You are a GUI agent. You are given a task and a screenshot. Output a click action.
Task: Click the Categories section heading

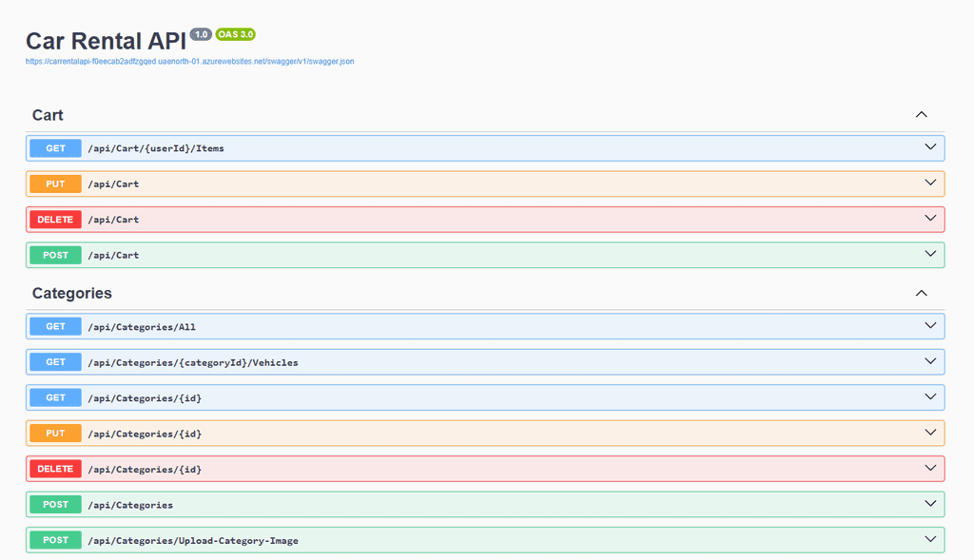[x=72, y=293]
